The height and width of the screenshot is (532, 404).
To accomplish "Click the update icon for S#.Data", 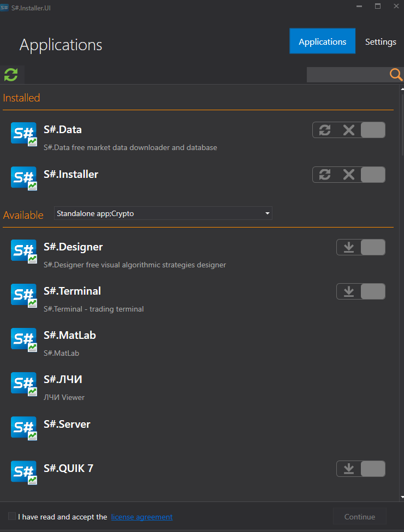I will pyautogui.click(x=325, y=130).
